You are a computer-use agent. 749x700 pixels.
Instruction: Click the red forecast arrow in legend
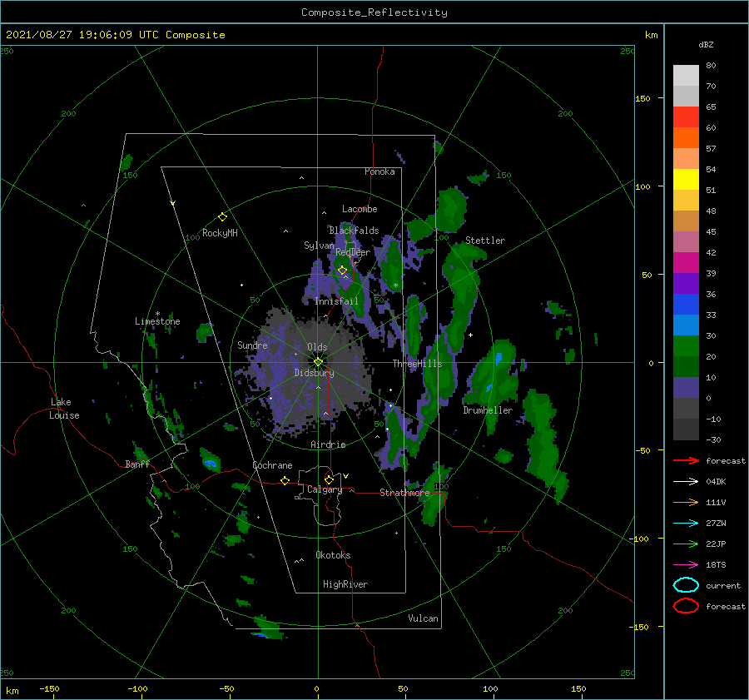coord(686,460)
